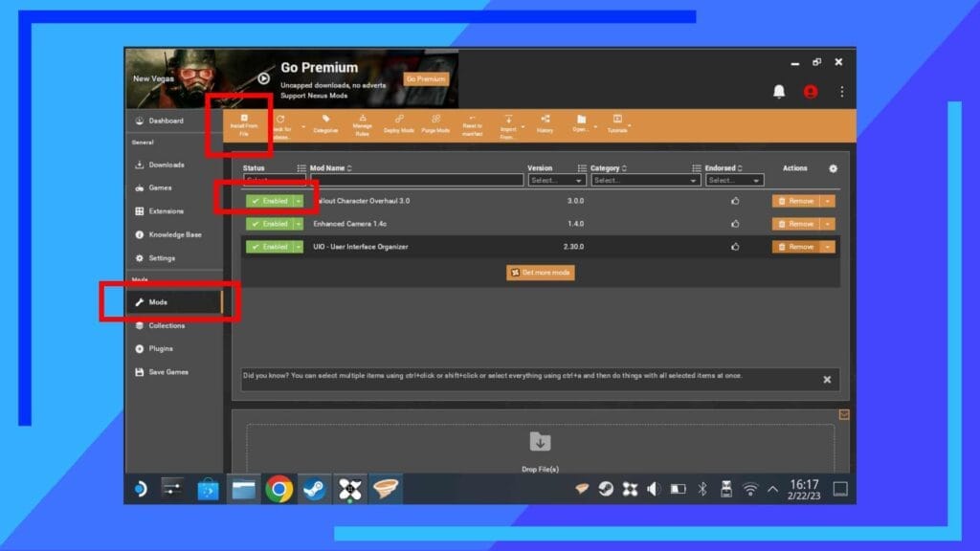The height and width of the screenshot is (551, 980).
Task: Toggle Enabled for Enhanced Camera 1.4c
Action: click(270, 224)
